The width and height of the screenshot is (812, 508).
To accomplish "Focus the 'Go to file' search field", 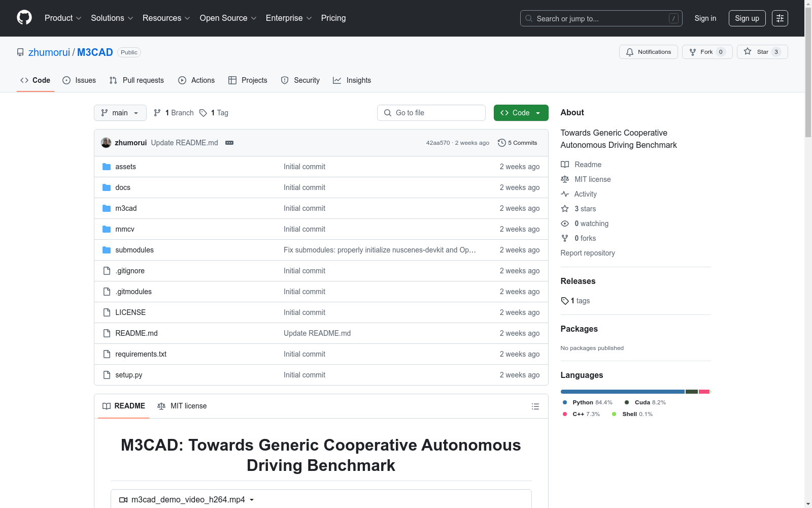I will tap(431, 113).
